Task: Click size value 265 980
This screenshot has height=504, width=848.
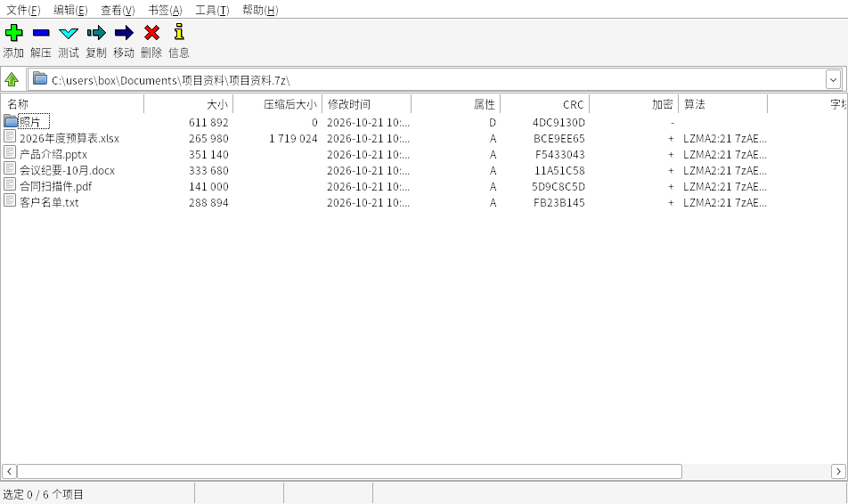Action: coord(208,138)
